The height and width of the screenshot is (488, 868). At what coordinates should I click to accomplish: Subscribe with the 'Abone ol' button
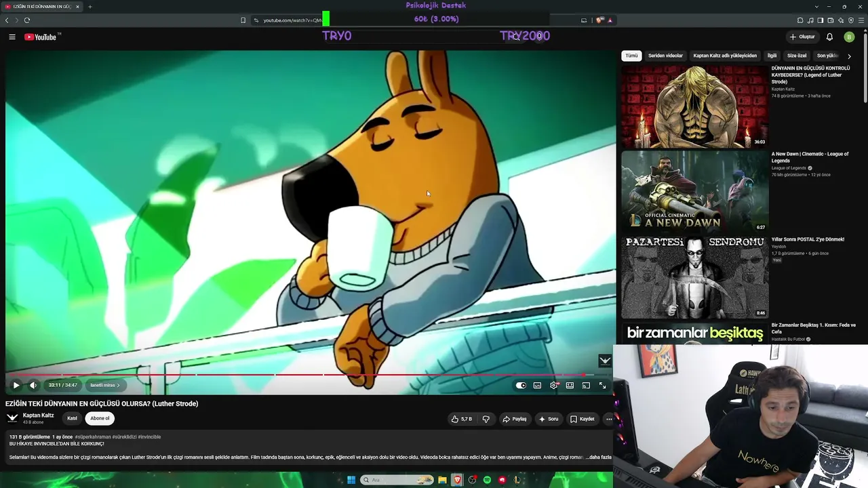pos(100,418)
